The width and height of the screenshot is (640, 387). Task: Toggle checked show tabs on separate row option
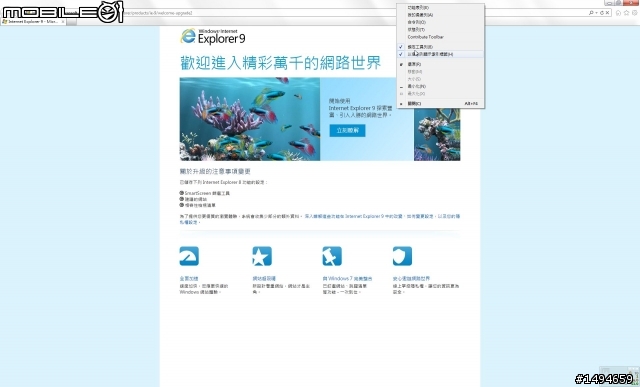click(x=441, y=54)
